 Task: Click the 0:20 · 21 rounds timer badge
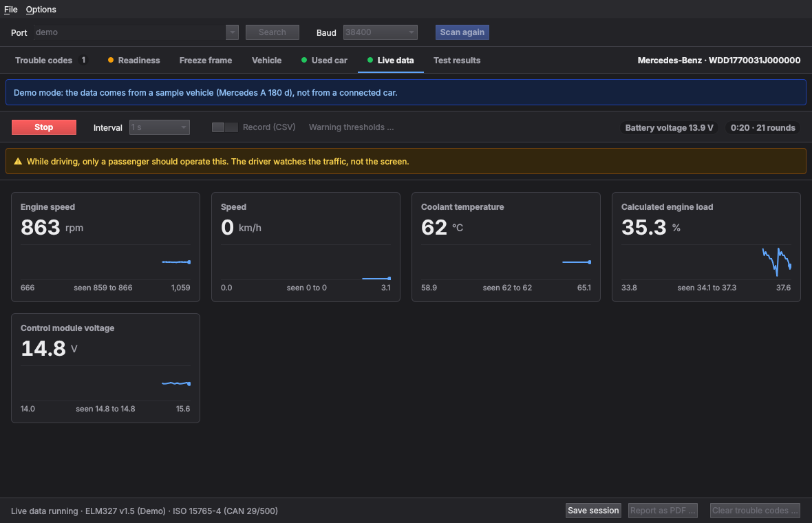(x=763, y=128)
